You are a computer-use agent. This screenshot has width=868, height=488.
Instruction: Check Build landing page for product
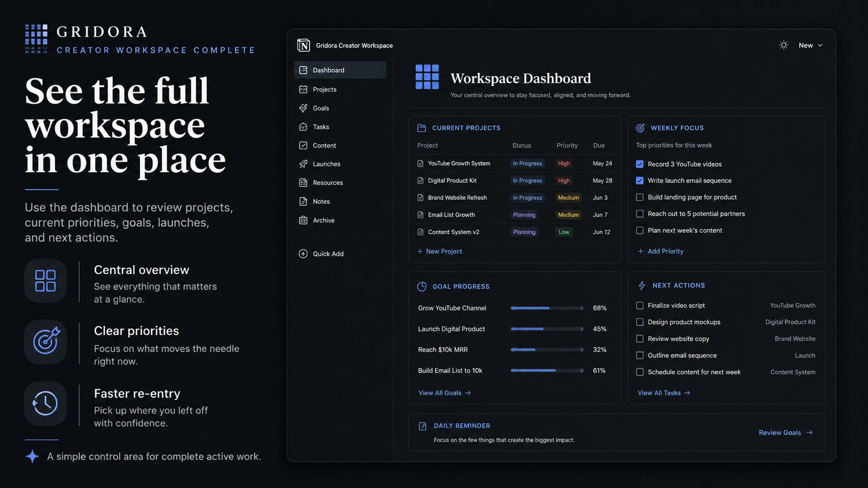click(x=639, y=197)
